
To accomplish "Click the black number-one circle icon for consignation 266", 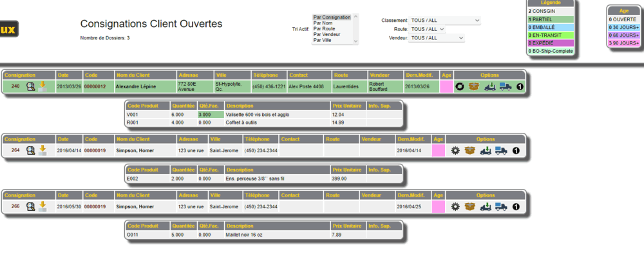I will tap(516, 207).
